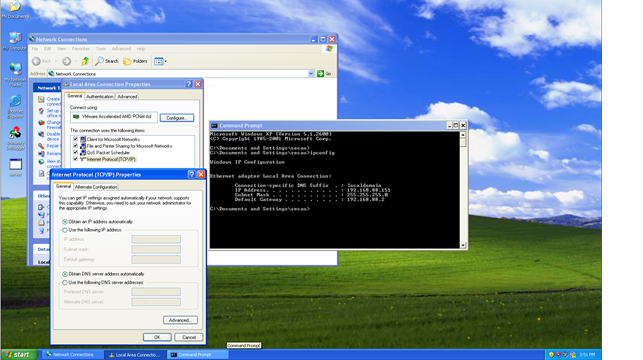Viewport: 643px width, 360px height.
Task: Open the Edit menu in Network Connections
Action: 48,49
